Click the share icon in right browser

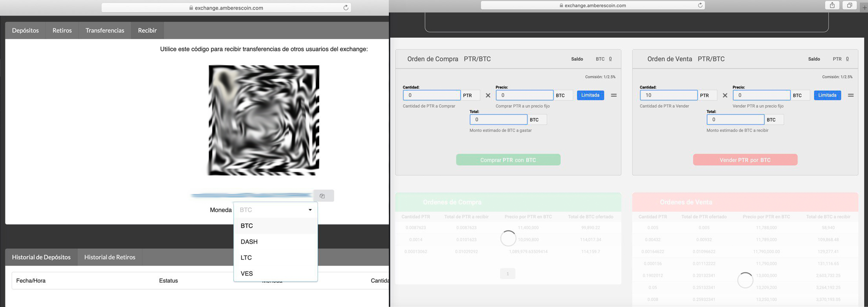point(832,5)
